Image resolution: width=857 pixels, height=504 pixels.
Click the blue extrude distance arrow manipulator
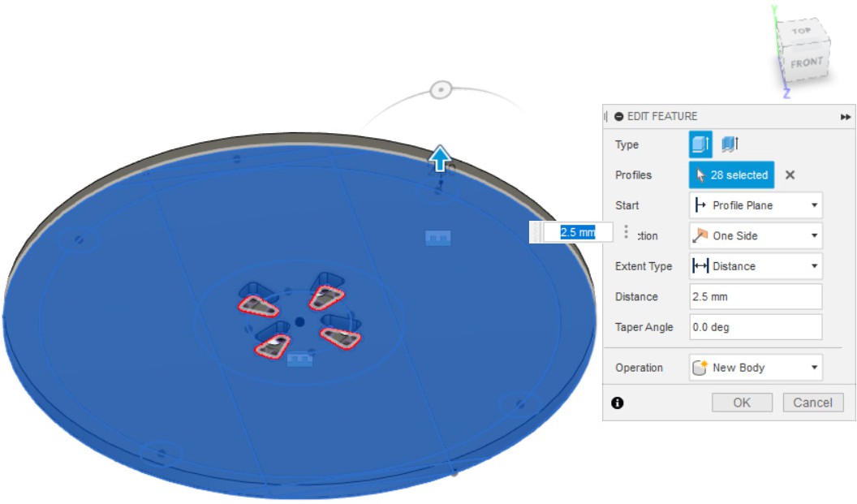click(x=440, y=158)
